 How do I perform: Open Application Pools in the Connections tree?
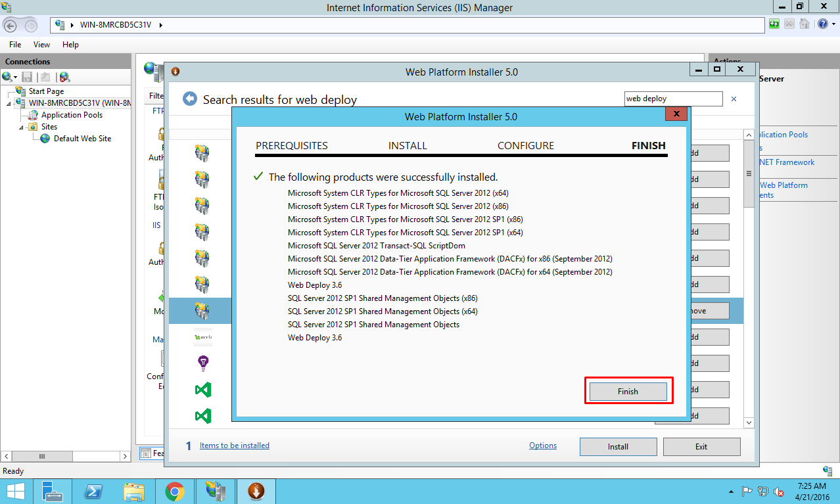point(72,115)
